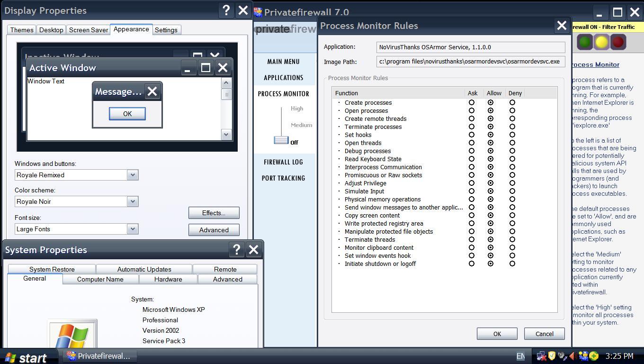Set Create processes to Ask
The image size is (644, 364).
[x=471, y=102]
